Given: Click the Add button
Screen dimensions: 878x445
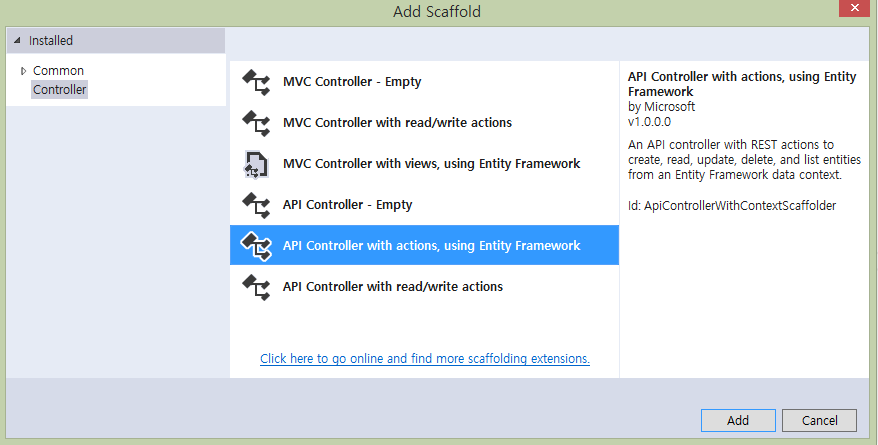Looking at the screenshot, I should click(738, 420).
